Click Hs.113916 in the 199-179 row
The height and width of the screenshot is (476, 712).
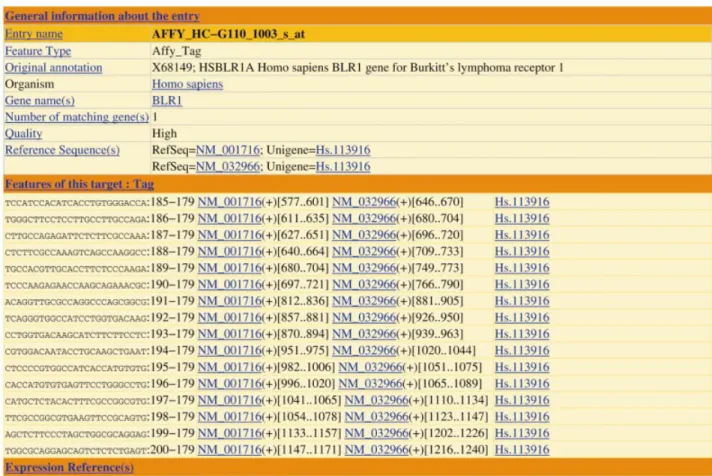point(522,433)
